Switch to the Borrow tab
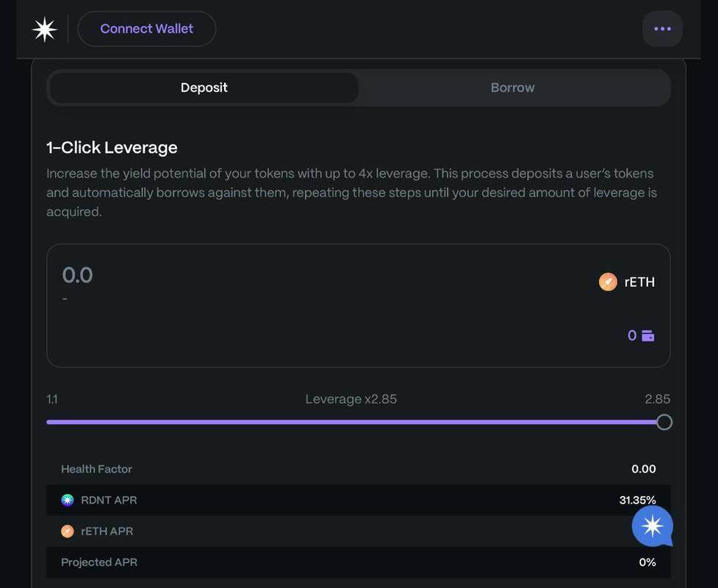The width and height of the screenshot is (718, 588). coord(512,87)
